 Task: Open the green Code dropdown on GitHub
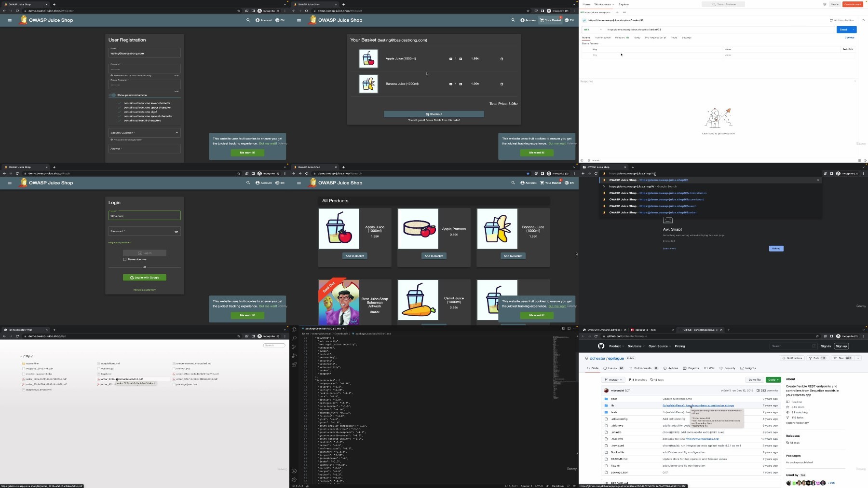(773, 380)
